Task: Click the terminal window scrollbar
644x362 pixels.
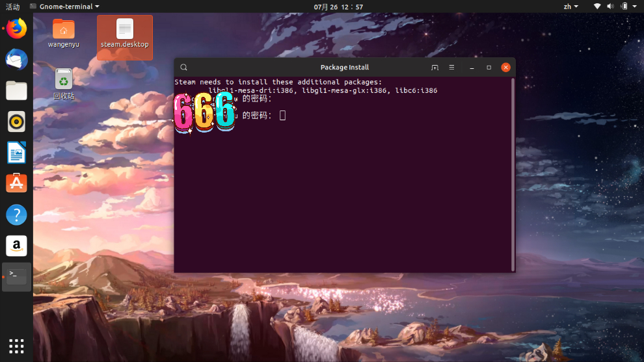Action: [513, 174]
